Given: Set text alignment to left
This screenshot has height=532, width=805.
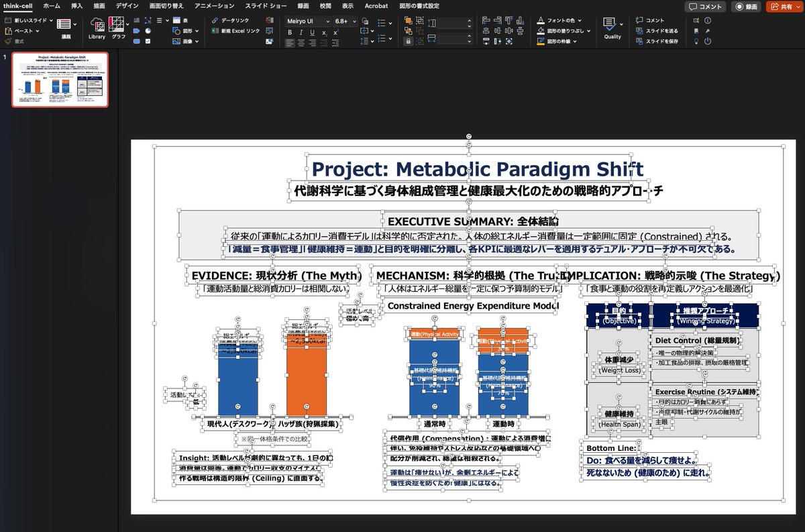Looking at the screenshot, I should 290,42.
